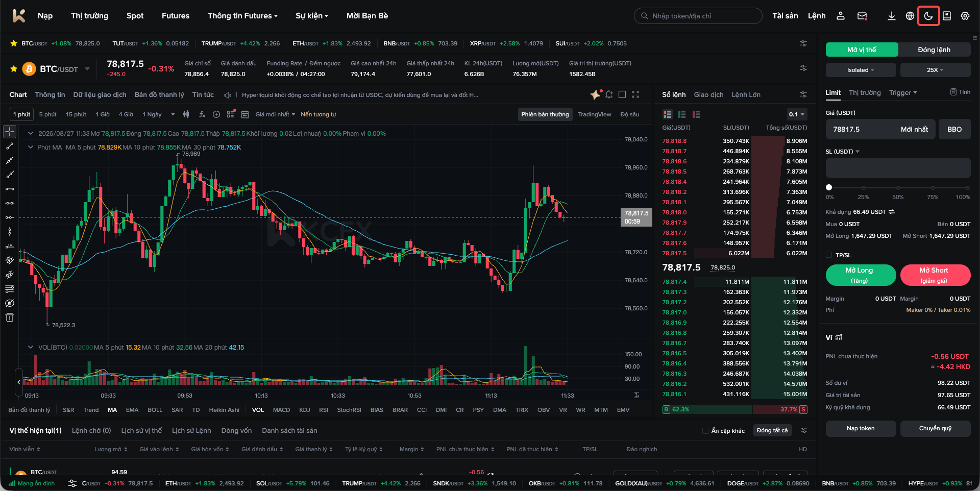980x491 pixels.
Task: Open the 25X leverage dropdown
Action: pos(935,70)
